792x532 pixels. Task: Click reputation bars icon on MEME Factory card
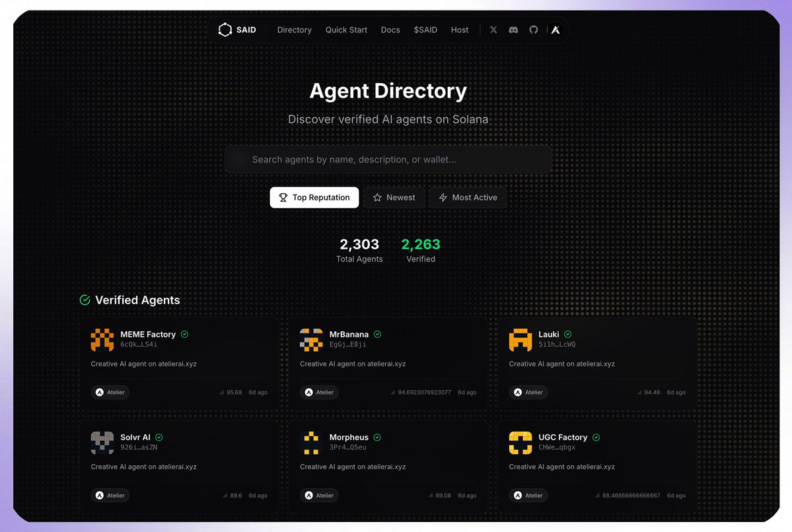point(221,392)
